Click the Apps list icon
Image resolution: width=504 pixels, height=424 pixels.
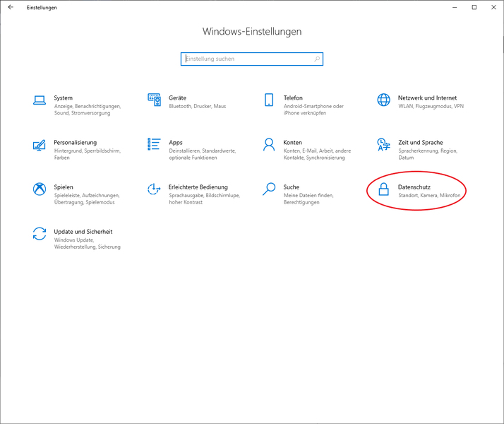pyautogui.click(x=154, y=144)
